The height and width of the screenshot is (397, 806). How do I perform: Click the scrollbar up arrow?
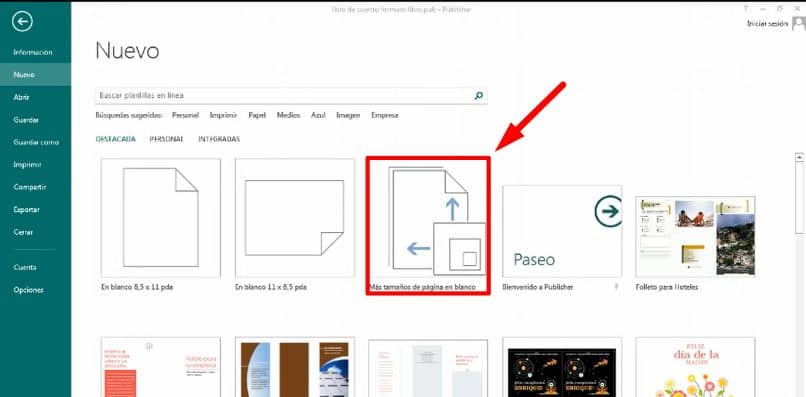pos(799,156)
